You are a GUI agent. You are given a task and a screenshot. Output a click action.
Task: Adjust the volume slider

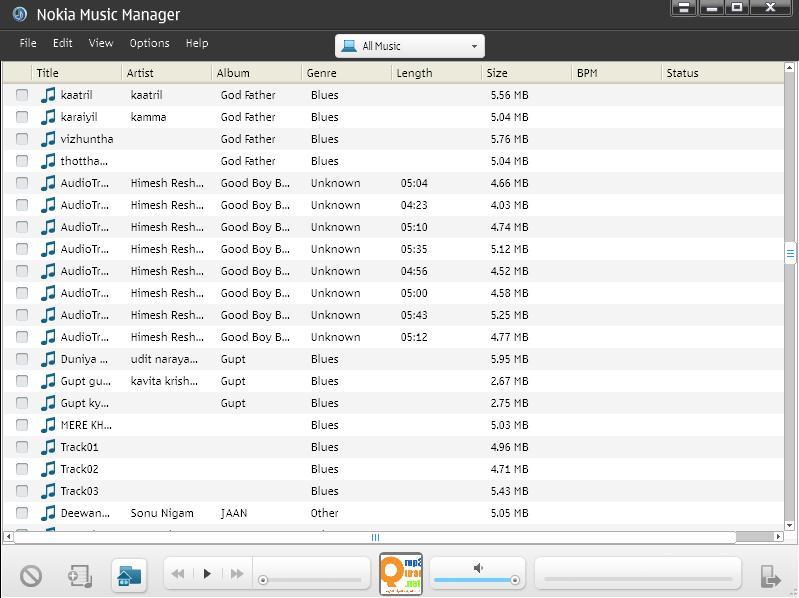pos(476,580)
